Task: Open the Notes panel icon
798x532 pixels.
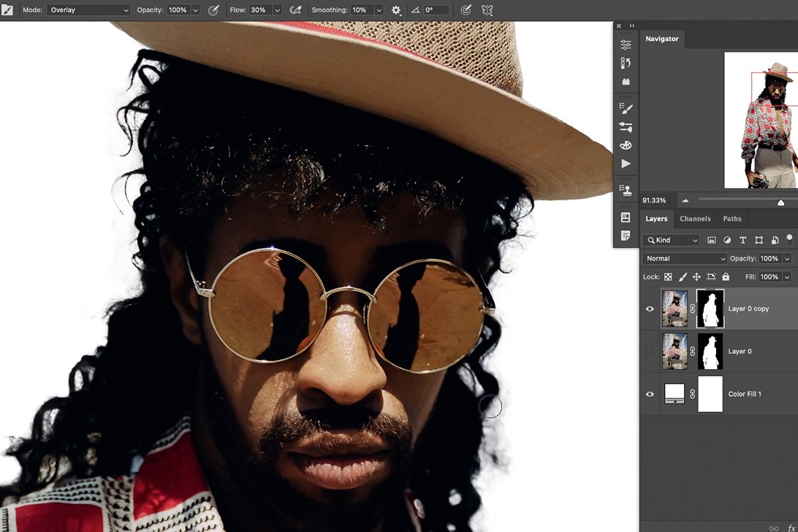Action: tap(626, 235)
